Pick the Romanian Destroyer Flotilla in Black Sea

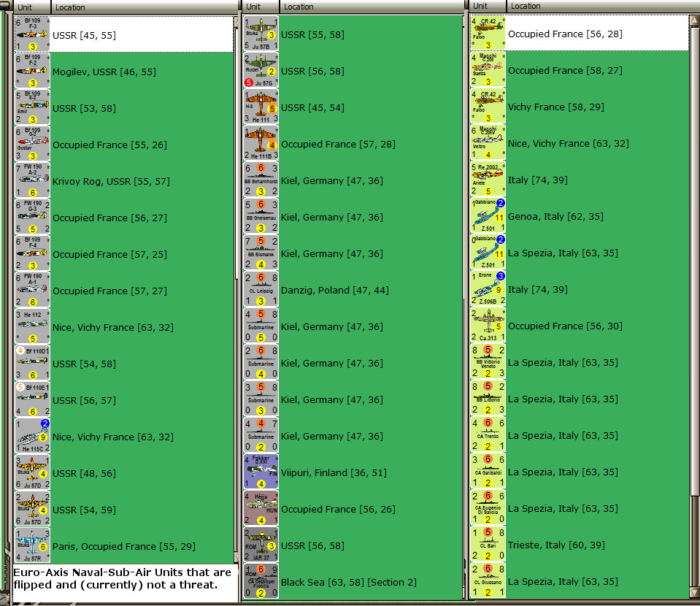point(261,581)
